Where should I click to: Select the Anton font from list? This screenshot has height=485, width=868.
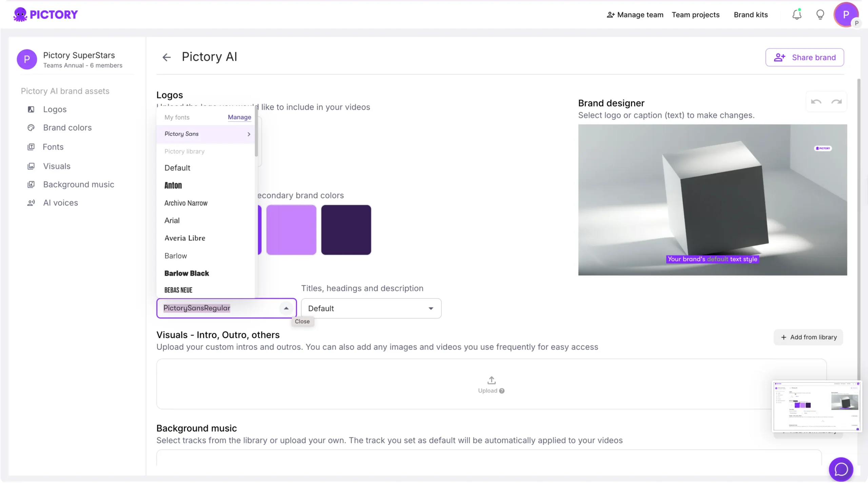pyautogui.click(x=173, y=186)
